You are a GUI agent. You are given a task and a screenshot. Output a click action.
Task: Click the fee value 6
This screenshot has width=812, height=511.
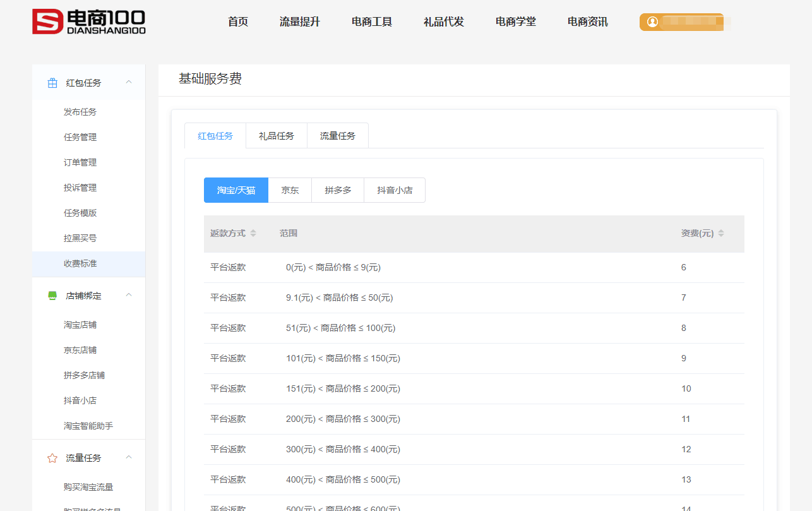tap(684, 267)
